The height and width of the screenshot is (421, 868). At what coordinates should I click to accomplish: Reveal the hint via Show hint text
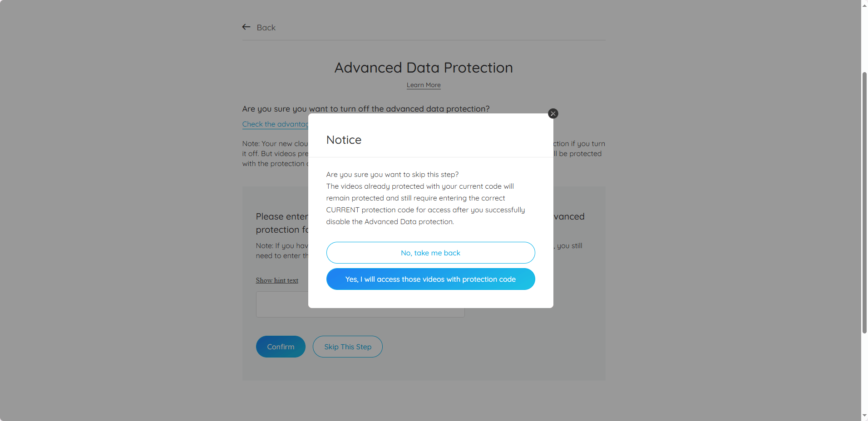coord(277,280)
